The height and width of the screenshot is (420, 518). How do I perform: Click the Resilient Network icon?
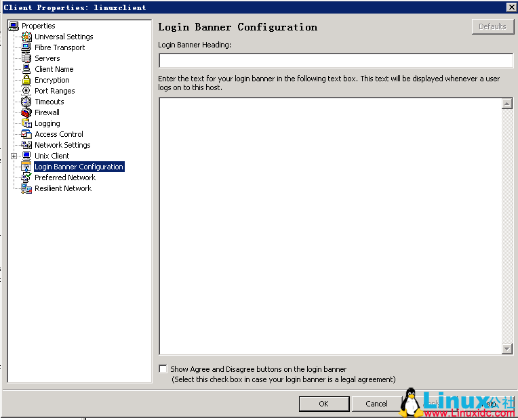[26, 188]
